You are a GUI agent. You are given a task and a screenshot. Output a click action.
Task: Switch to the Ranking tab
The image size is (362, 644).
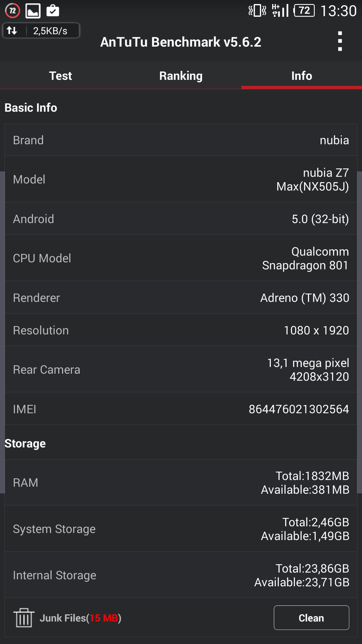coord(181,76)
